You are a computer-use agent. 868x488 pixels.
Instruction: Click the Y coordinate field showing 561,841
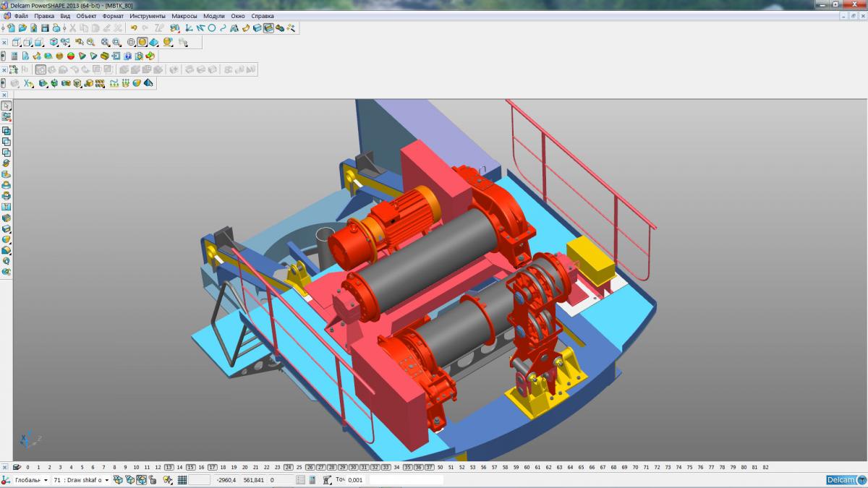coord(253,480)
